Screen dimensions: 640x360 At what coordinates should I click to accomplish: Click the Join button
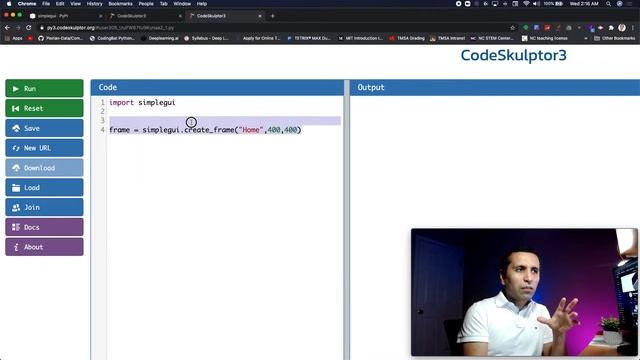click(x=44, y=207)
